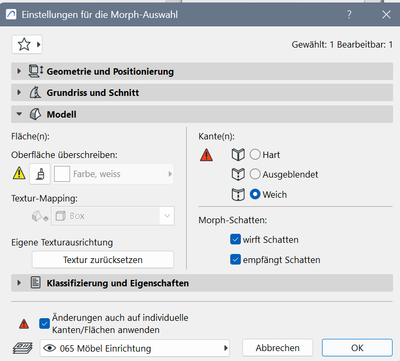Screen dimensions: 400x361
Task: Close the Morph settings dialog
Action: point(386,14)
